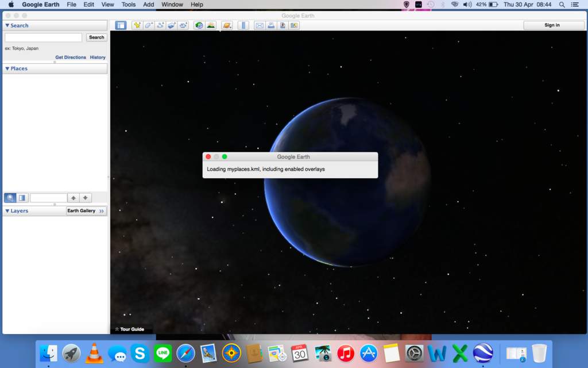Focus the Places filter text field
The width and height of the screenshot is (588, 368).
pos(49,198)
